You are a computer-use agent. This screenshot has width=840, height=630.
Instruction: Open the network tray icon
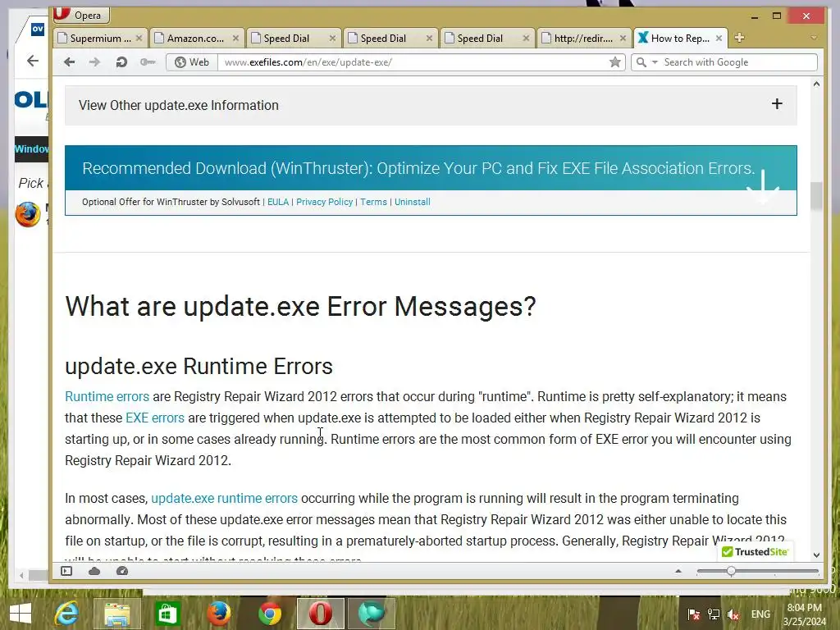714,614
